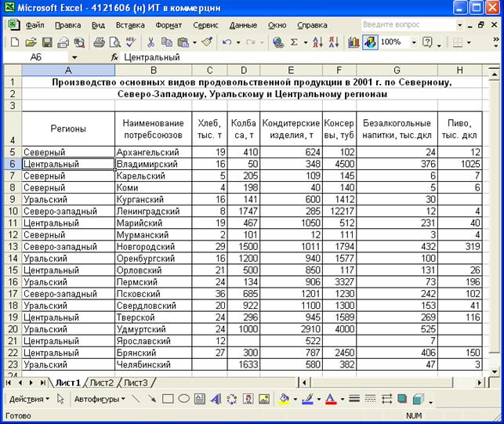Viewport: 504px width, 424px height.
Task: Select the arrow pointer for selecting objects
Action: 60,399
